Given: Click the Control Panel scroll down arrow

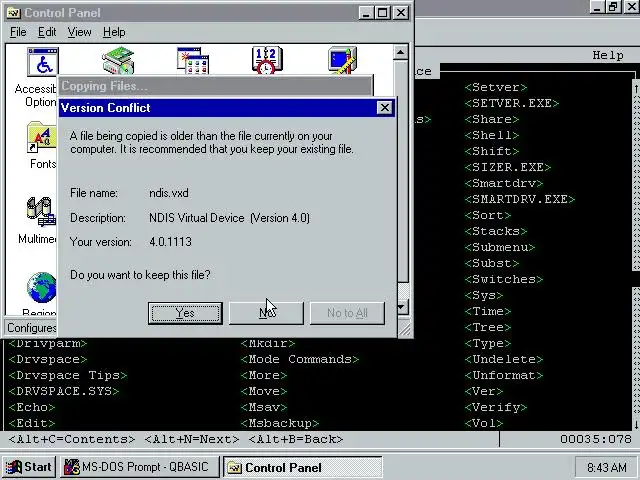Looking at the screenshot, I should click(401, 307).
